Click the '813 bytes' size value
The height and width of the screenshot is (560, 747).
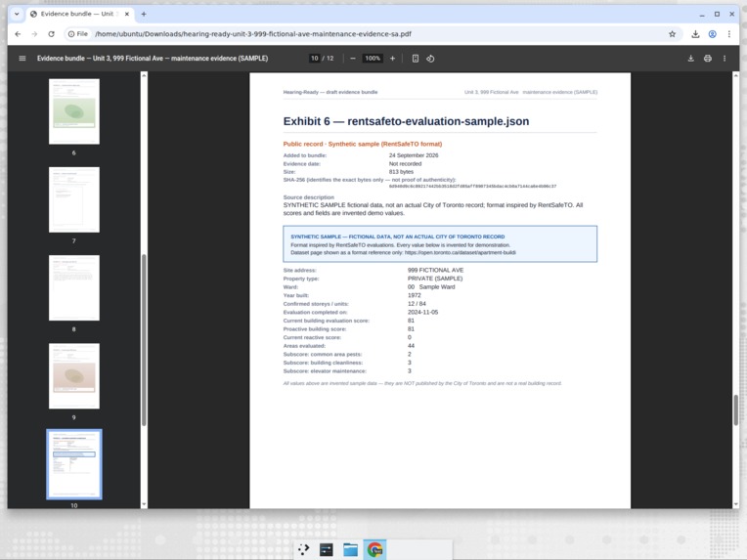point(401,172)
